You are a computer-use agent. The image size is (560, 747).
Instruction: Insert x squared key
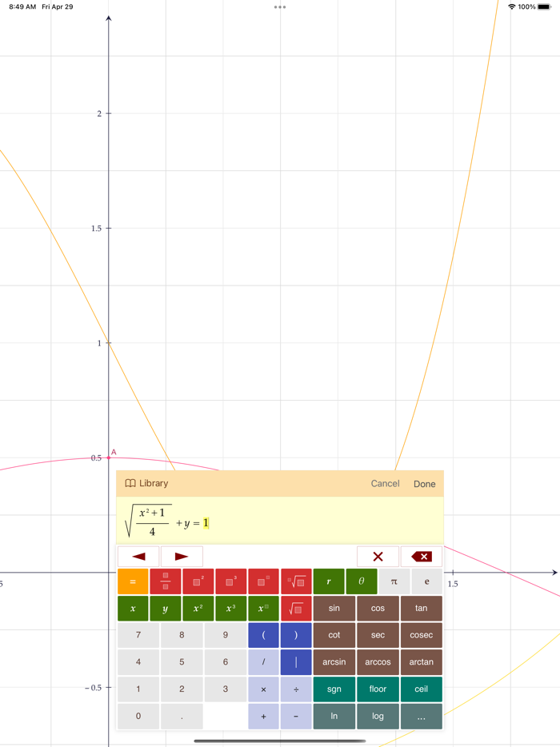198,609
